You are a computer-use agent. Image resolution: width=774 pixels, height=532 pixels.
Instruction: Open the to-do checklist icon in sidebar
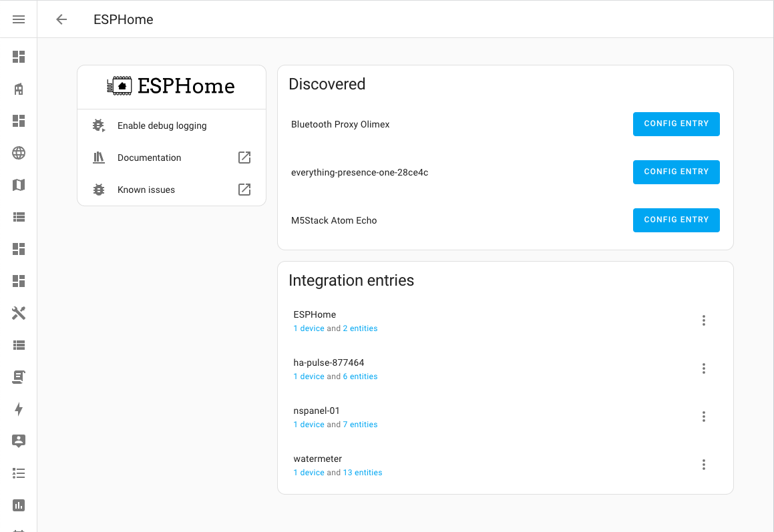19,473
